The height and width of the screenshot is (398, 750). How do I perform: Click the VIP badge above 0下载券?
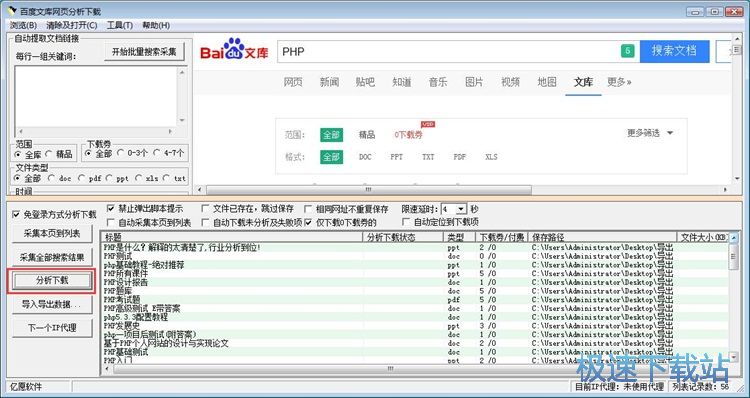428,124
